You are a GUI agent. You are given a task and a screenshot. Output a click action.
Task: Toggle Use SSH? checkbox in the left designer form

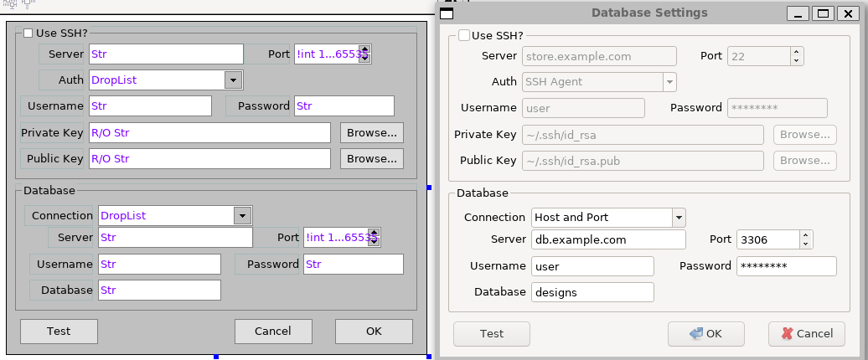pyautogui.click(x=28, y=33)
